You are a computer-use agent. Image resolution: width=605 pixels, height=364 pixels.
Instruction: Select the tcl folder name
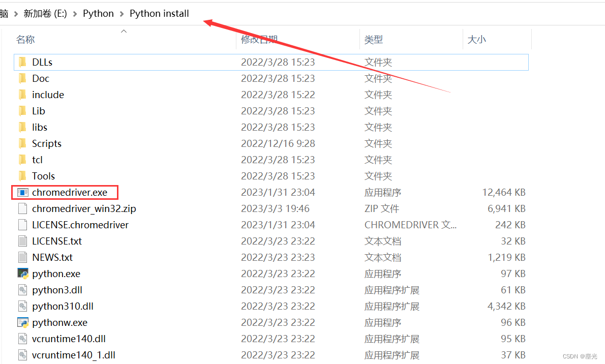click(37, 160)
